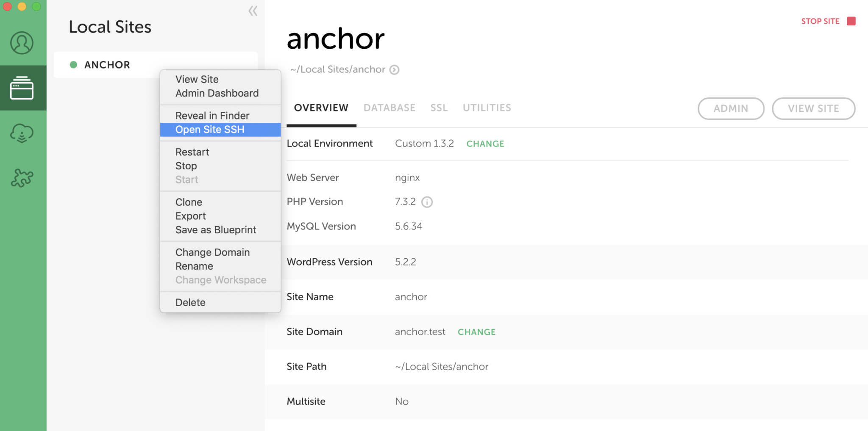Switch to the DATABASE tab

tap(389, 108)
